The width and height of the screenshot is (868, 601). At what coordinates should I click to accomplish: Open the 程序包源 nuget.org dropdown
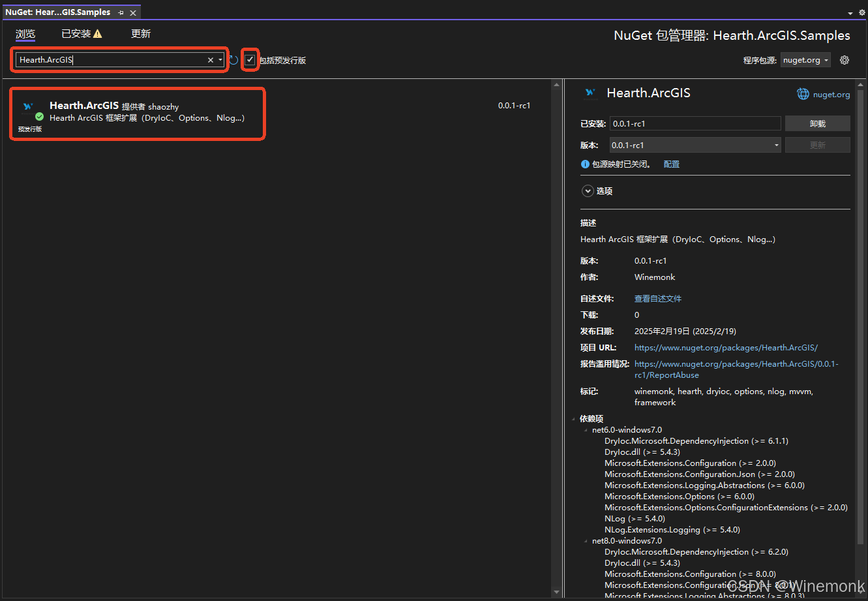pos(806,60)
